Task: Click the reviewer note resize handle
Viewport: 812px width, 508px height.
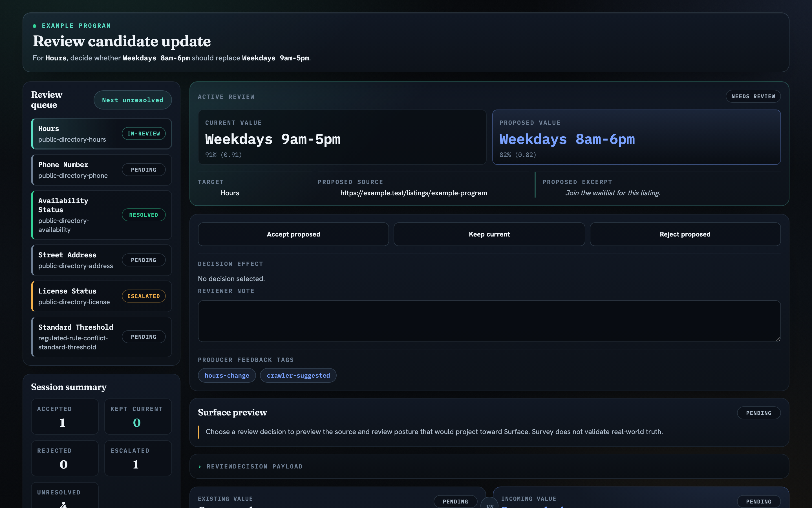Action: [x=778, y=339]
